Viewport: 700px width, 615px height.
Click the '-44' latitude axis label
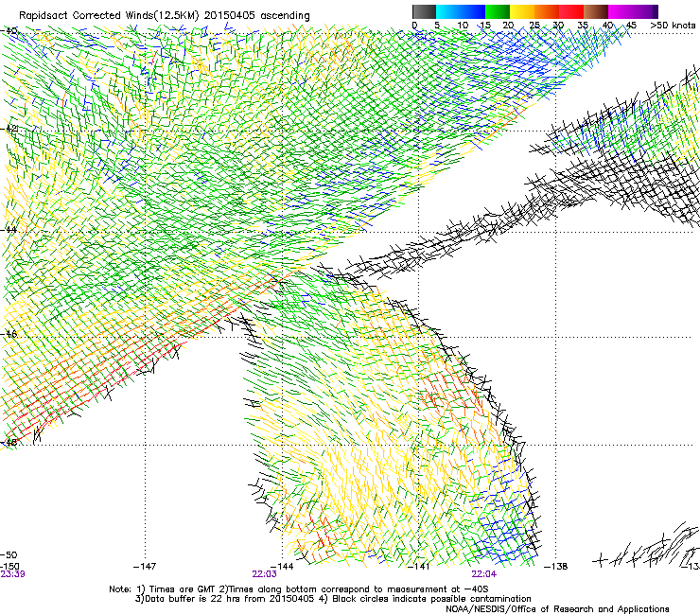pyautogui.click(x=9, y=230)
